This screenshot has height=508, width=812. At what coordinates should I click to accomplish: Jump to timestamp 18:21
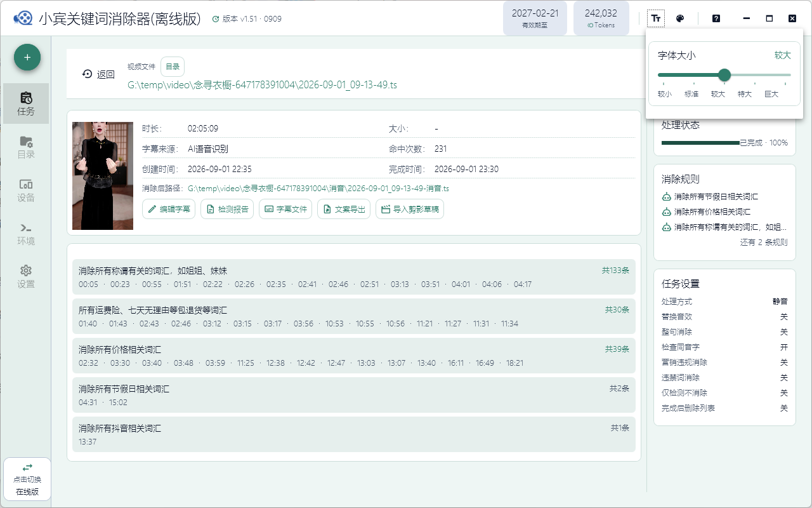point(514,363)
